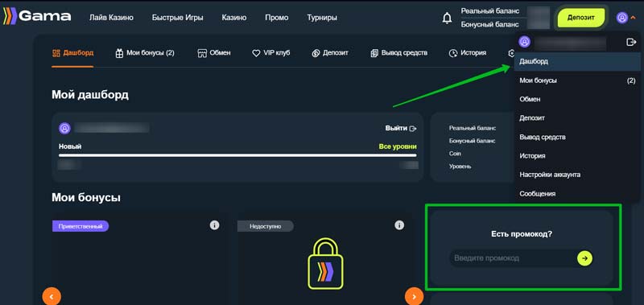This screenshot has height=305, width=644.
Task: Switch to VIP клуб tab
Action: (x=271, y=53)
